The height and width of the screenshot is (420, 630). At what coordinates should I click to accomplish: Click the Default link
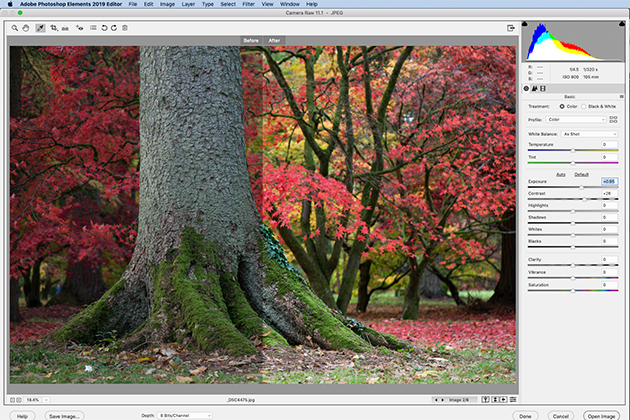(581, 174)
